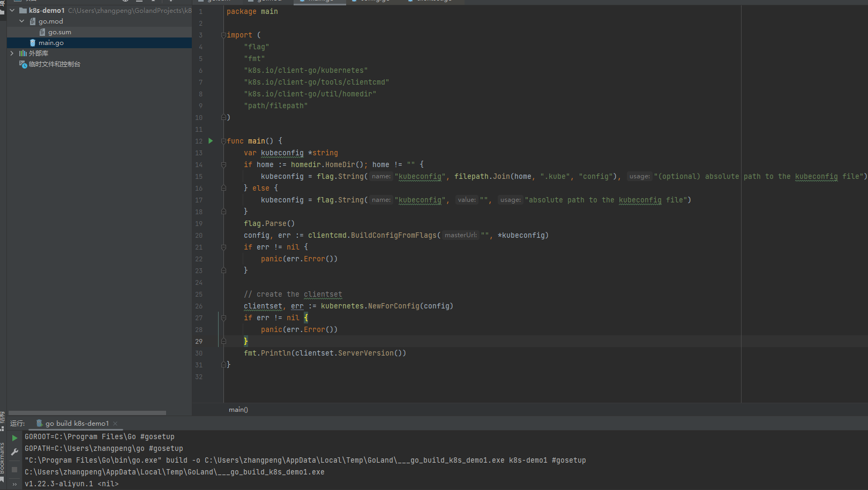Click line number 20 in the gutter
The width and height of the screenshot is (868, 490).
pyautogui.click(x=199, y=235)
